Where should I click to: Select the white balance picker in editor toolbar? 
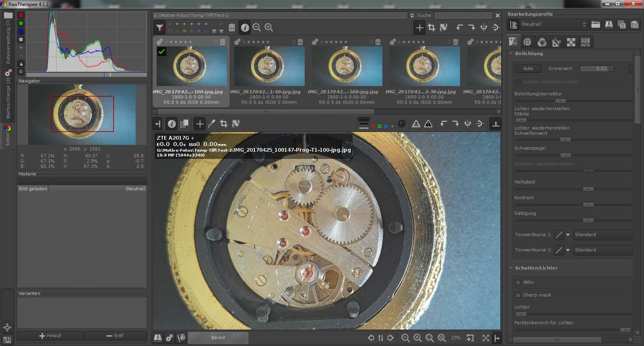click(212, 124)
